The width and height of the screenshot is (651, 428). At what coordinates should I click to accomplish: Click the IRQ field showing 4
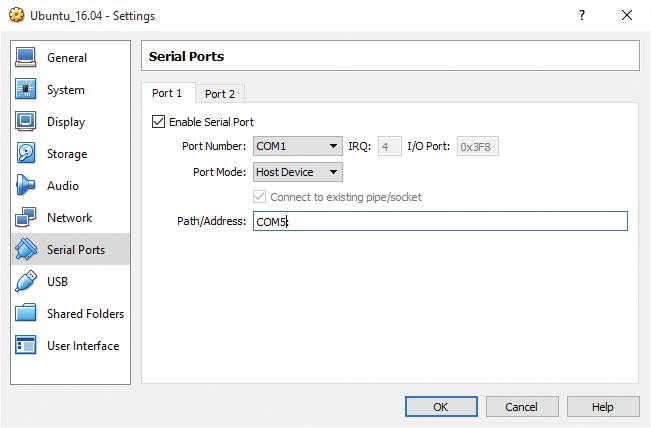tap(389, 147)
